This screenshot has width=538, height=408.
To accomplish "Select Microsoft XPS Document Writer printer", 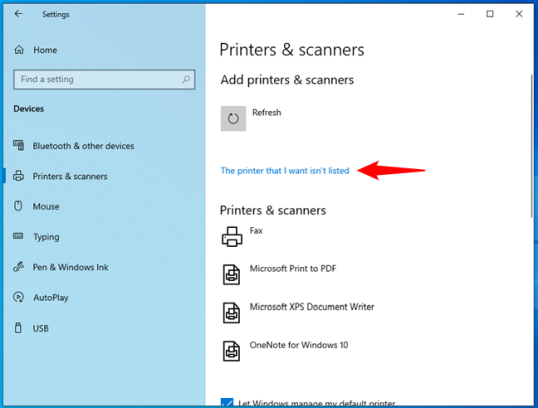I will 312,306.
